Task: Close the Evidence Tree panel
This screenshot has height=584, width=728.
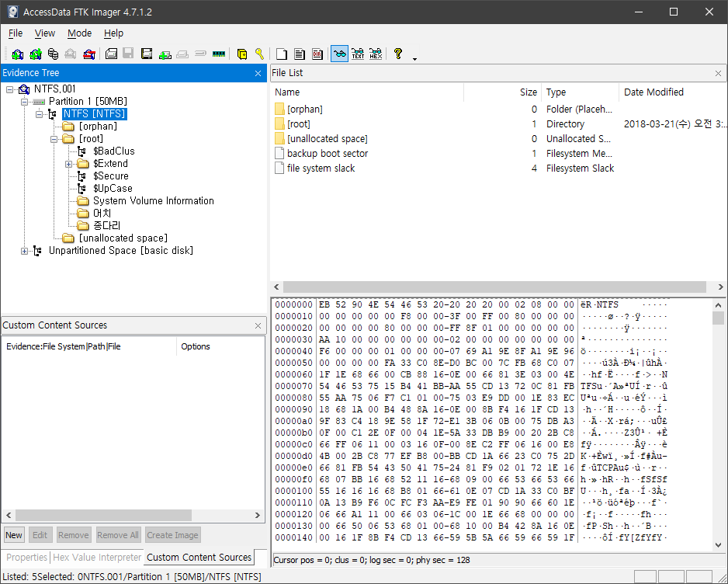Action: coord(258,74)
